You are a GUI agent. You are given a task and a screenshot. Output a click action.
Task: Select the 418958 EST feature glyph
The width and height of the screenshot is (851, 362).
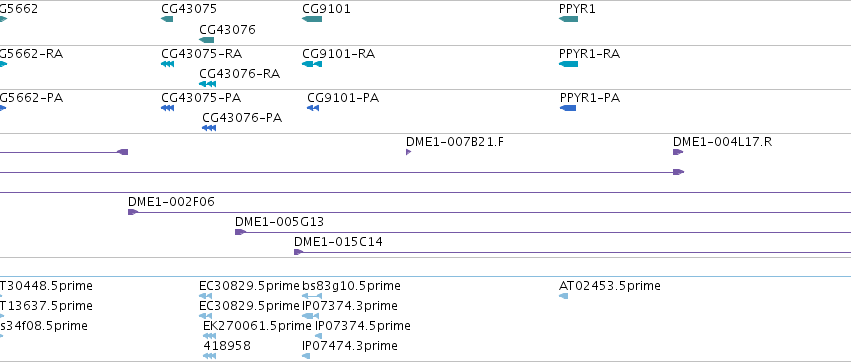209,356
